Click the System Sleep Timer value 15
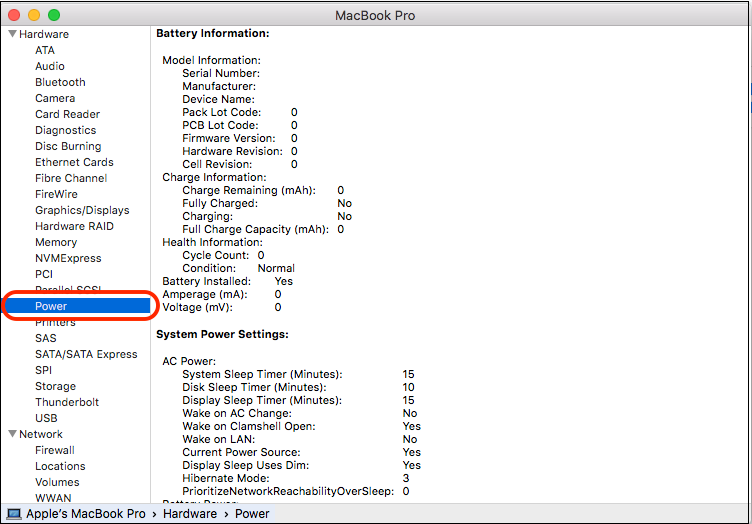This screenshot has height=524, width=752. (408, 374)
